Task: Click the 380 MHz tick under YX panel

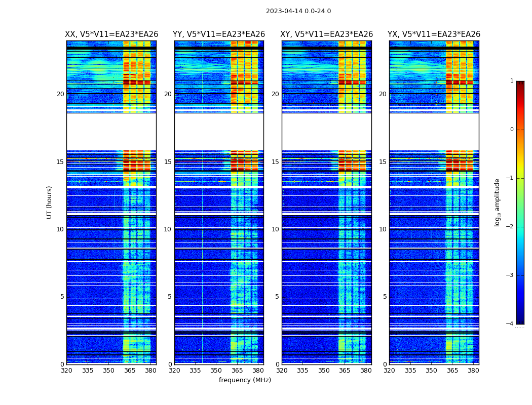Action: (473, 371)
